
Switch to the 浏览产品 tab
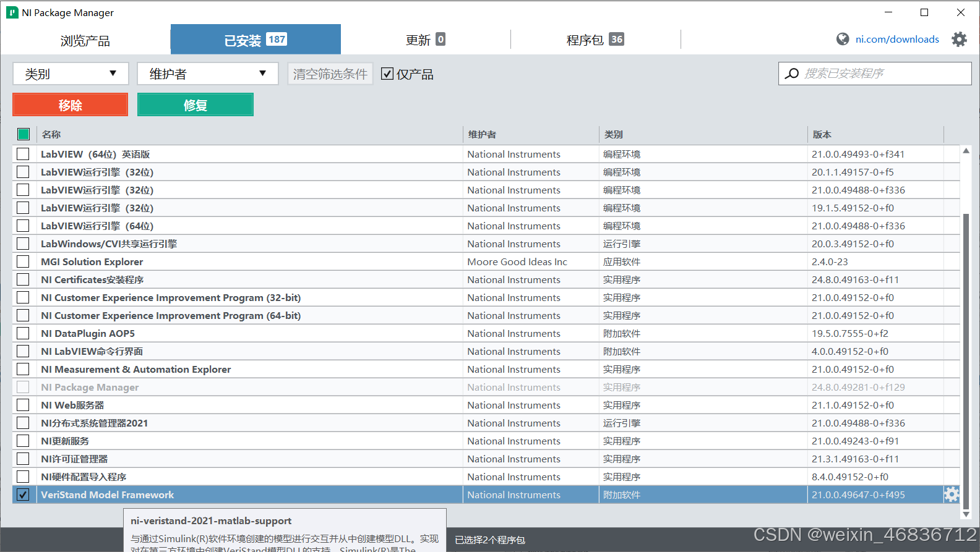(x=85, y=40)
